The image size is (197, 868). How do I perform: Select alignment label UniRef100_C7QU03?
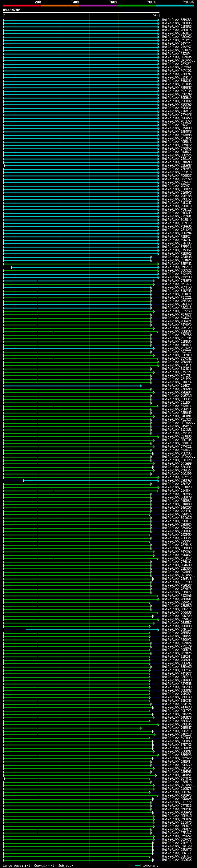(x=177, y=149)
